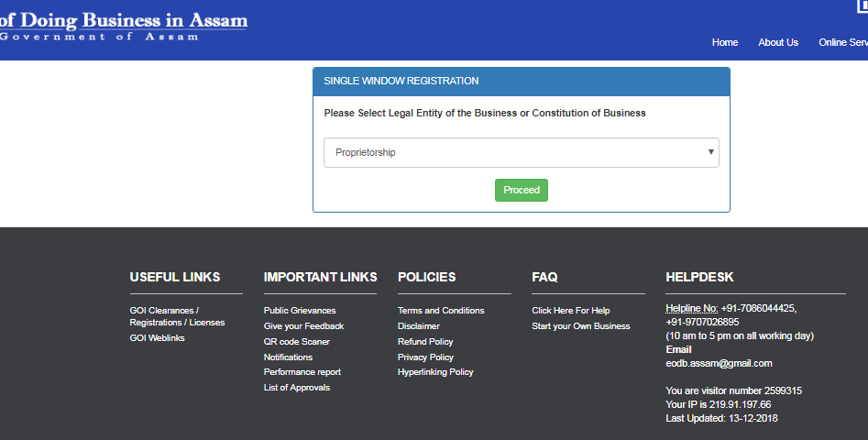Open the Performance report link
The width and height of the screenshot is (868, 440).
point(302,372)
